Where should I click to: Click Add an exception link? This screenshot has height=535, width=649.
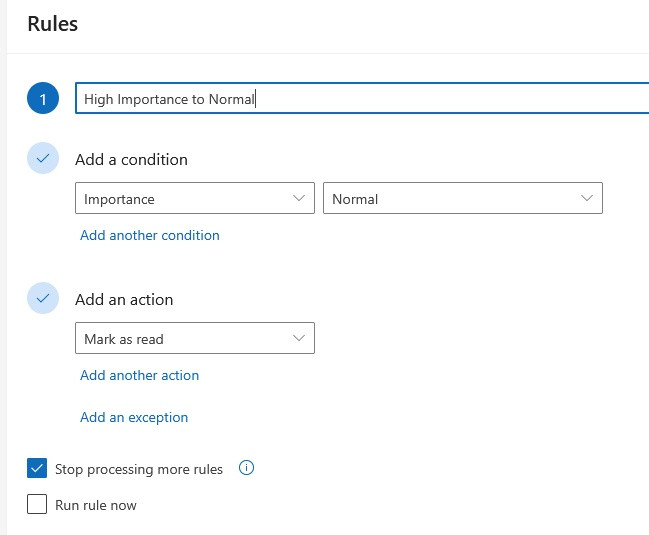pyautogui.click(x=134, y=417)
